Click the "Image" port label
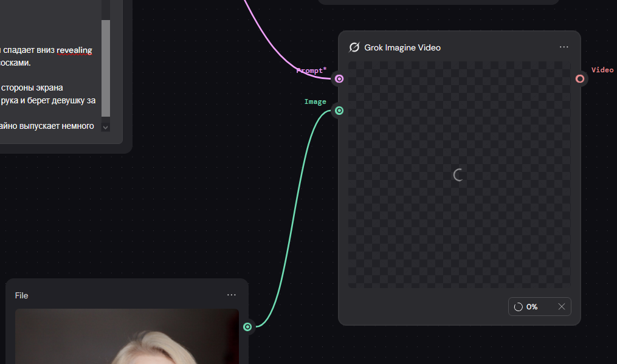617x364 pixels. pyautogui.click(x=315, y=101)
